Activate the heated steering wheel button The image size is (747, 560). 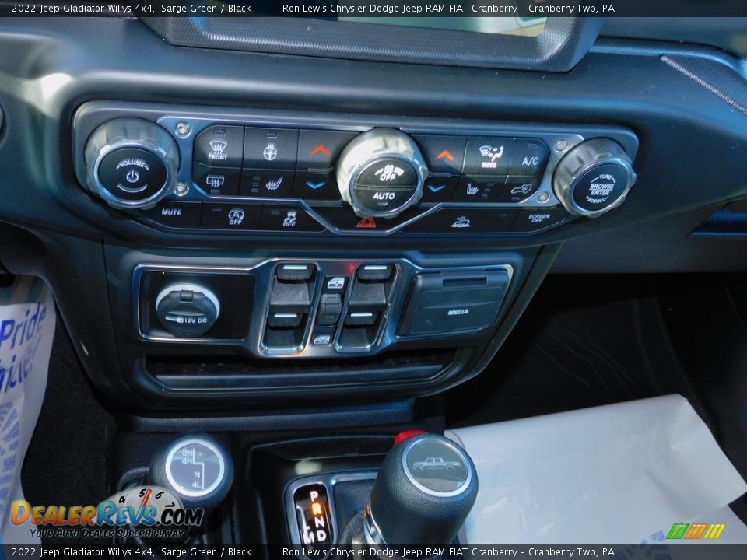(x=270, y=149)
